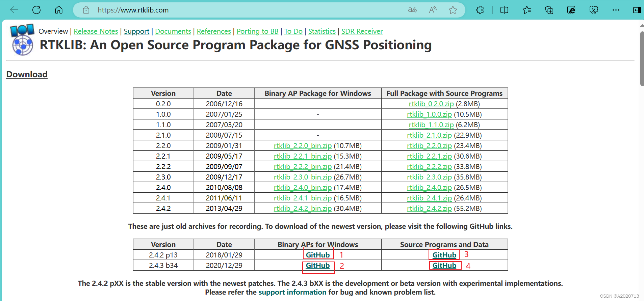The image size is (644, 301).
Task: Download rtklib_2.4.1_bin.zip binary package
Action: point(303,198)
